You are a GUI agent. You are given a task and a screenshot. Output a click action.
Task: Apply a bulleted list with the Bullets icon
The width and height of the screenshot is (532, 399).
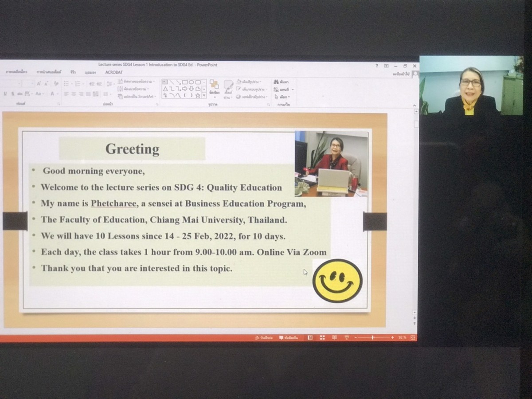coord(67,83)
